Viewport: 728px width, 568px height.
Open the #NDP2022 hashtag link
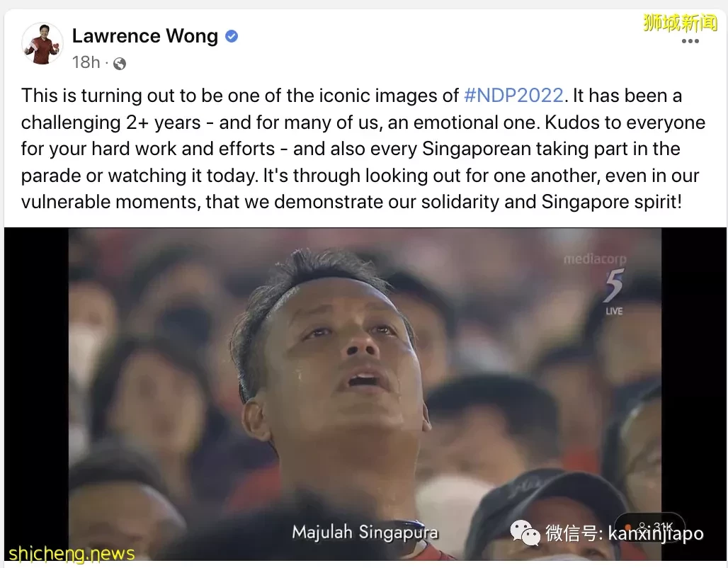tap(513, 96)
